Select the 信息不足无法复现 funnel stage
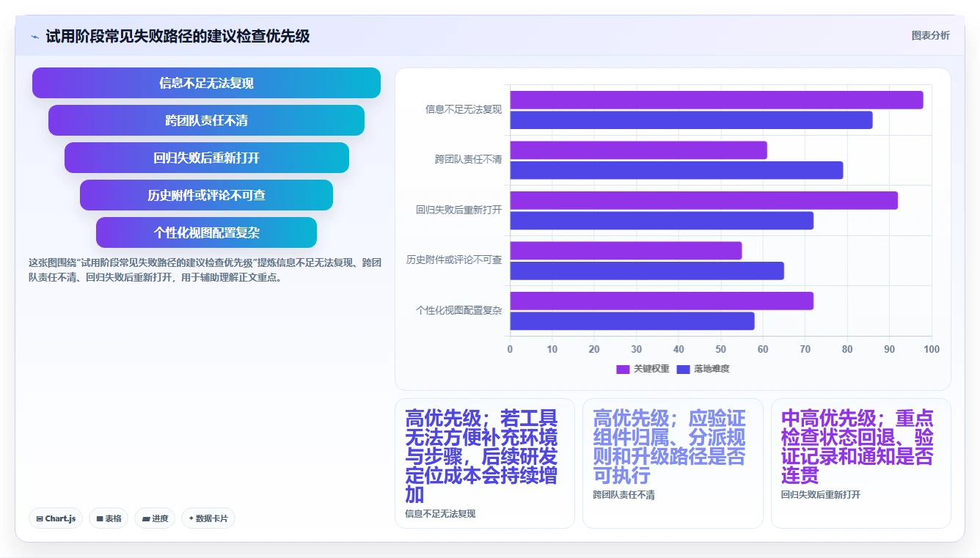980x558 pixels. (206, 83)
